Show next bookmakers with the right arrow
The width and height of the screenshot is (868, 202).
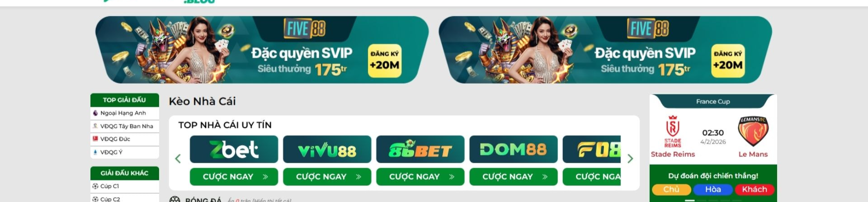(630, 159)
